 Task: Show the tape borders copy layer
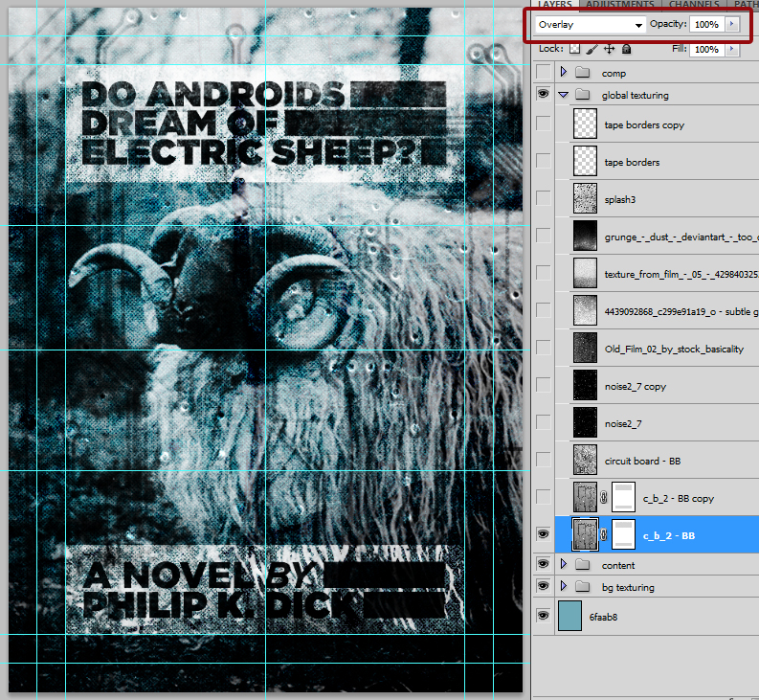(x=543, y=124)
